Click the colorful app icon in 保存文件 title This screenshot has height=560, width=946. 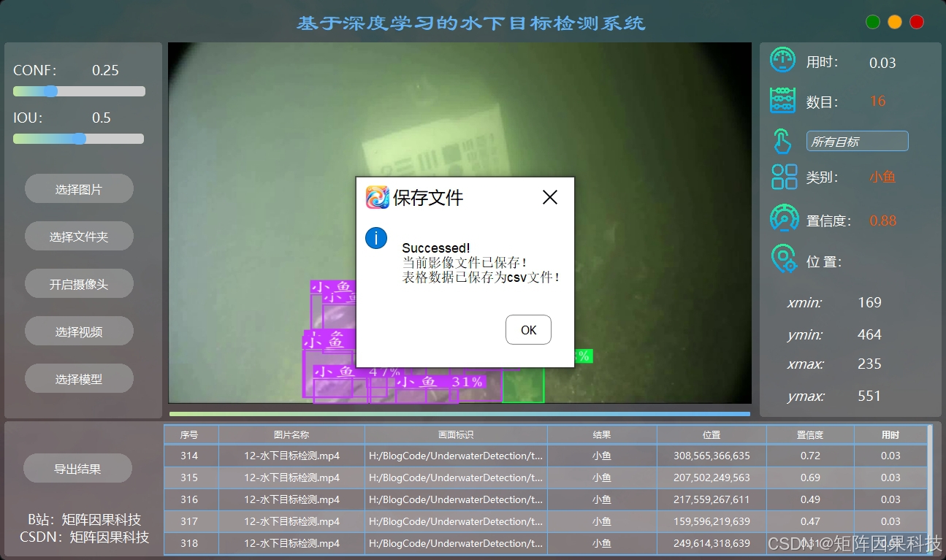(x=378, y=197)
